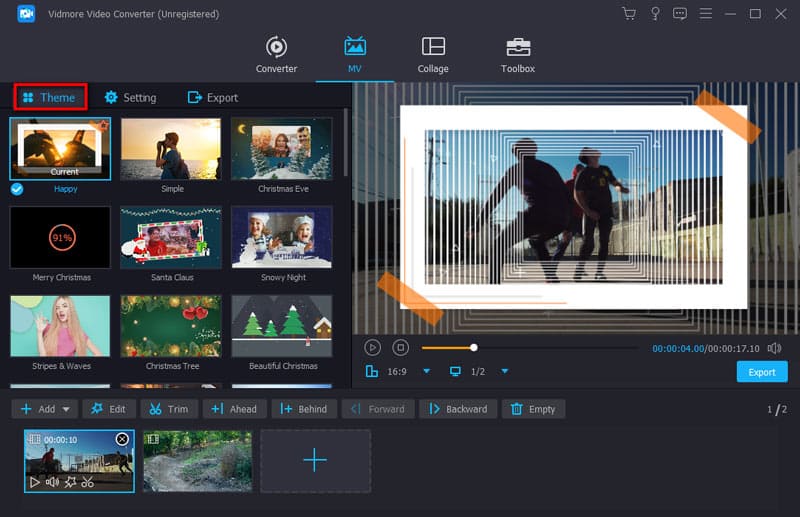Click the blue Export button

pos(761,372)
